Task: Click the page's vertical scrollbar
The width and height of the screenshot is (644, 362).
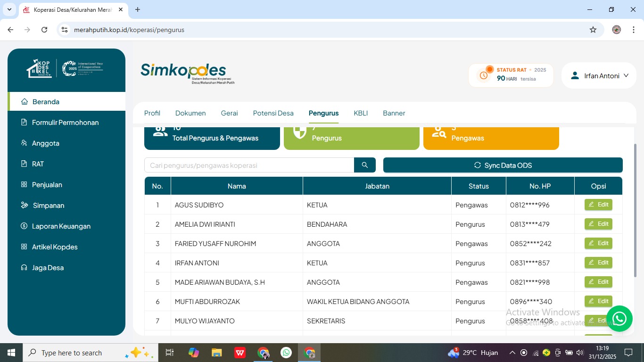Action: pyautogui.click(x=635, y=212)
